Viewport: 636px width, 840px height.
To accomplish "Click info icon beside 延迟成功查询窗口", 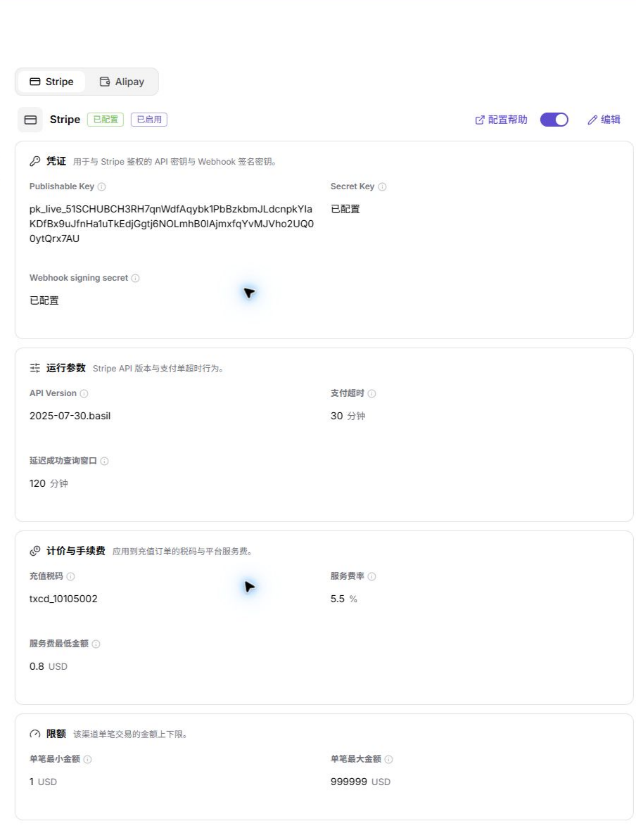I will pos(105,462).
